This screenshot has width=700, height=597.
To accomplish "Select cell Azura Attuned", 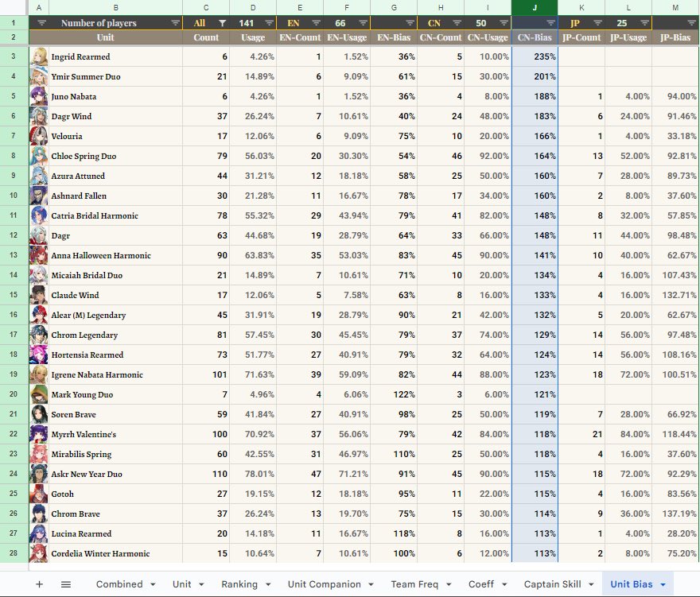I will click(115, 176).
